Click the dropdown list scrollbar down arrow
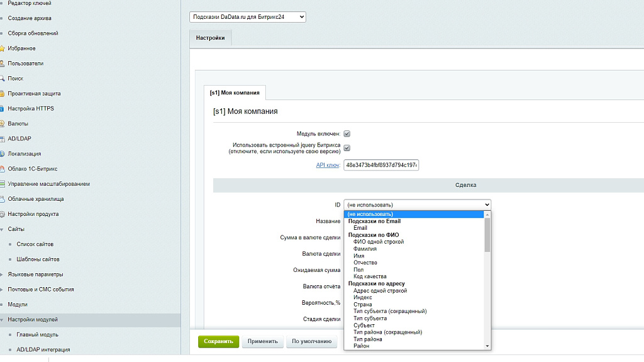644x362 pixels. click(x=487, y=346)
